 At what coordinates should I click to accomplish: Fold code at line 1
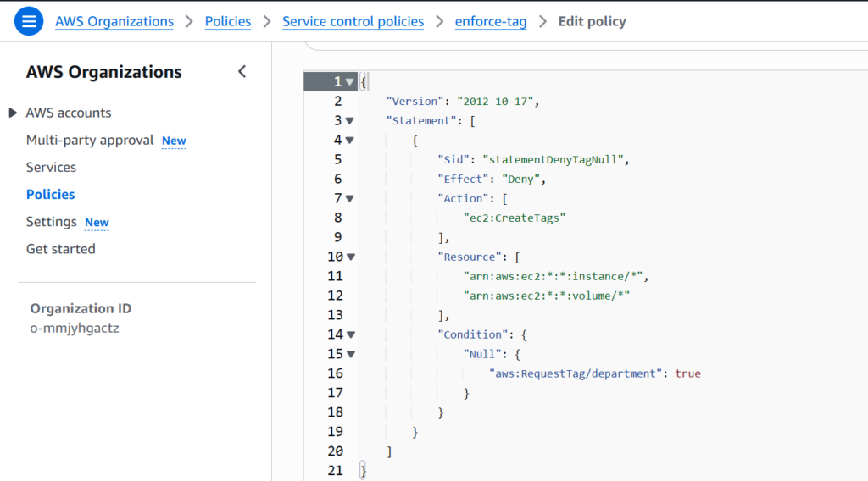point(349,82)
